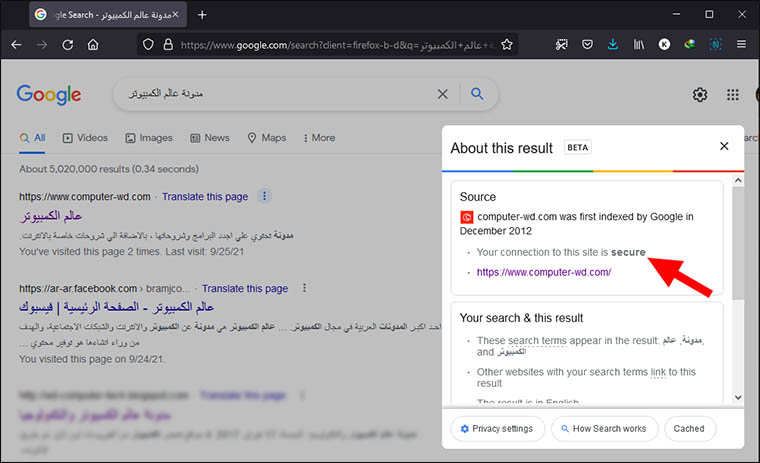
Task: Close the About this result panel
Action: click(x=724, y=146)
